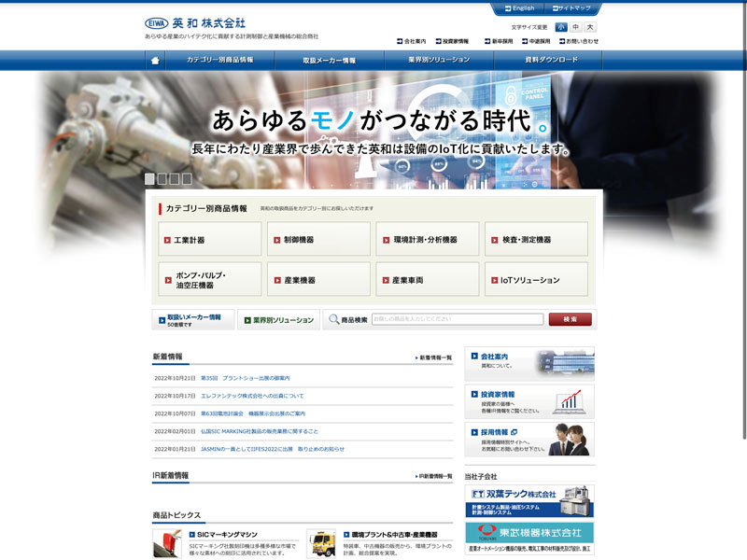The height and width of the screenshot is (560, 747).
Task: Open カテゴリー別商品情報 navigation menu
Action: pos(219,60)
